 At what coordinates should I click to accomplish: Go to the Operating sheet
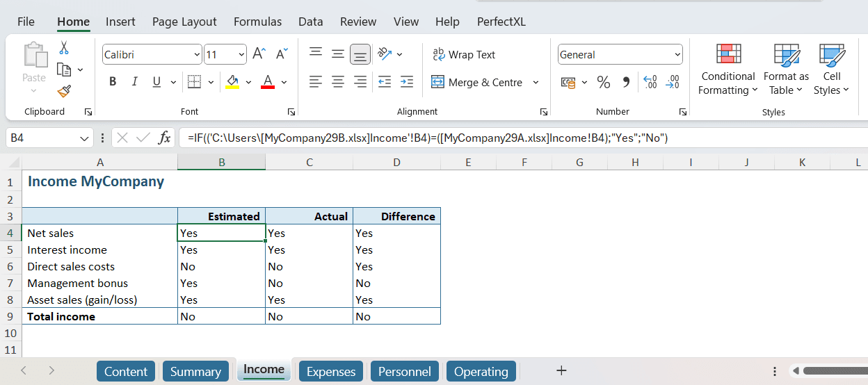(x=481, y=371)
